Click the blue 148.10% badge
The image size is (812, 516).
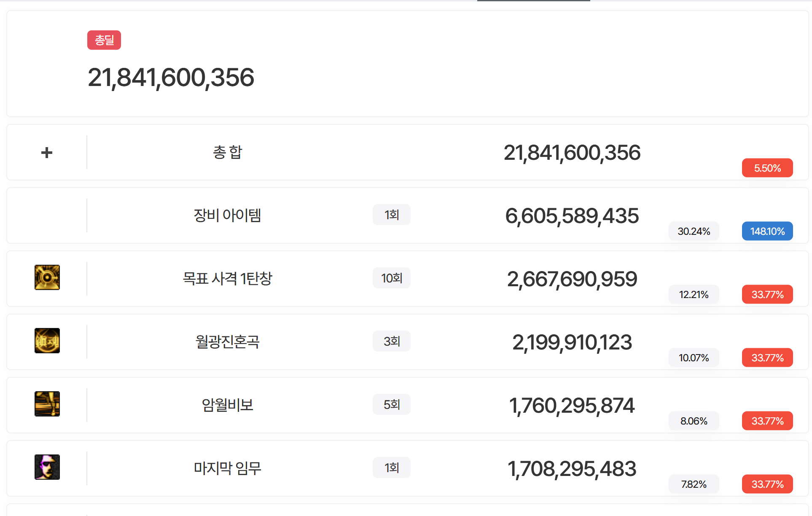(x=767, y=231)
